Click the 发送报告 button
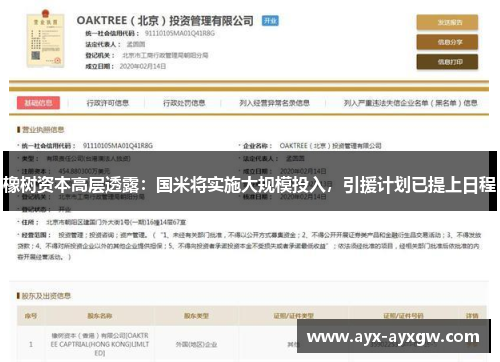The height and width of the screenshot is (362, 500). pyautogui.click(x=447, y=22)
